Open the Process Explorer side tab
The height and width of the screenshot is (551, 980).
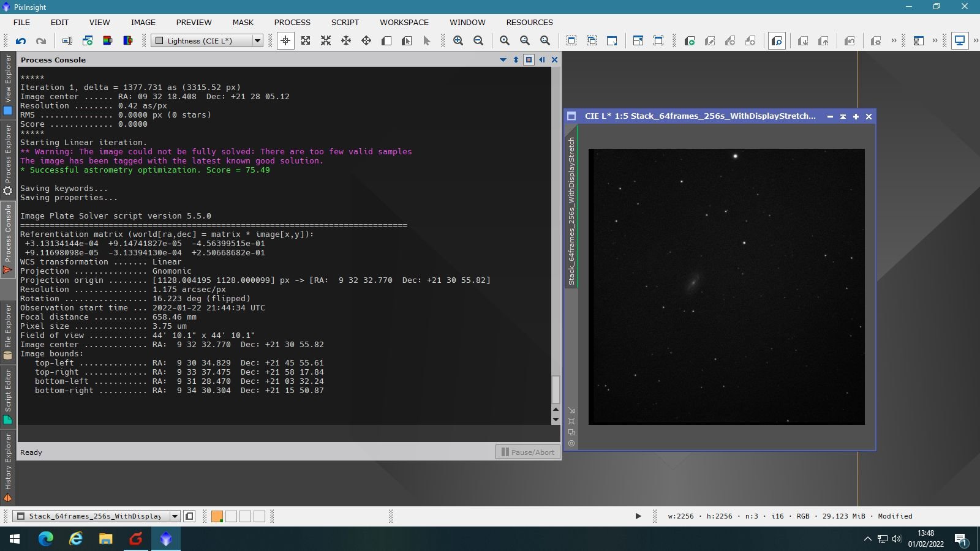tap(8, 160)
